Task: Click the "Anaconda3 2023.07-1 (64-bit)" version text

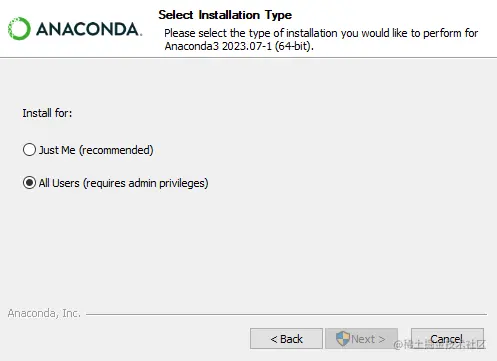Action: [x=238, y=46]
